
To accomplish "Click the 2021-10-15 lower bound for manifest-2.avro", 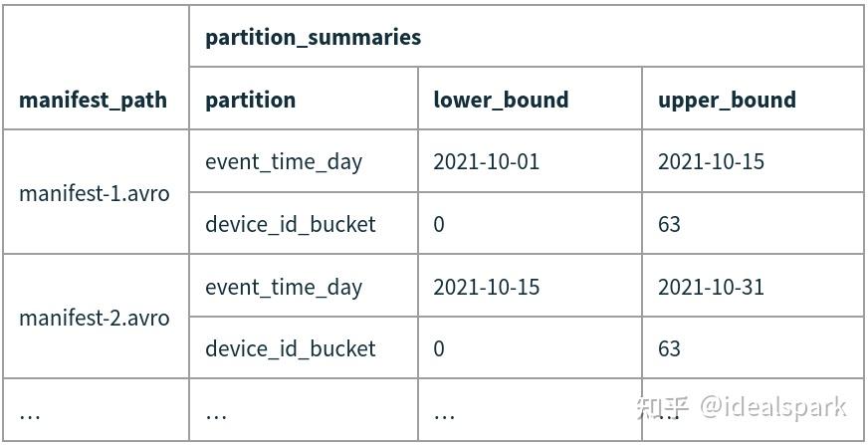I will point(487,287).
